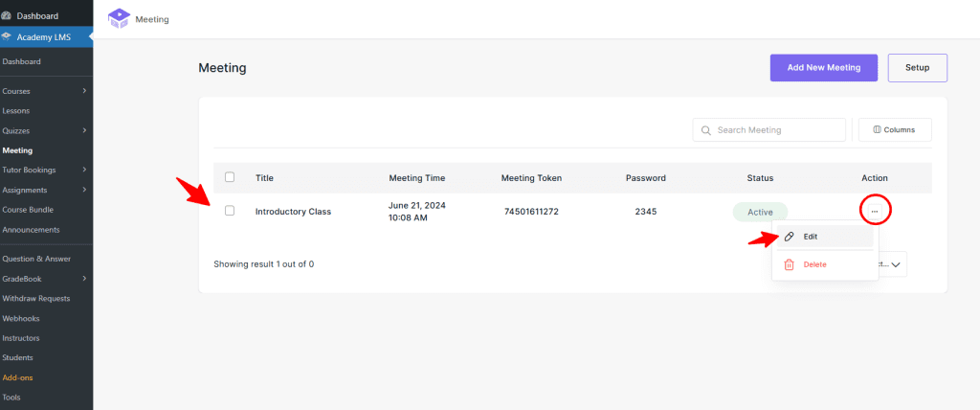This screenshot has height=410, width=980.
Task: Choose Delete from the action menu
Action: [x=814, y=264]
